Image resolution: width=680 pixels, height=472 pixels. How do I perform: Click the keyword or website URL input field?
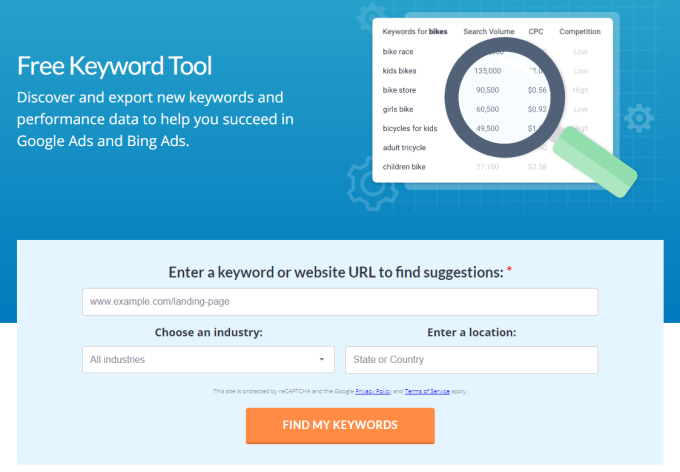340,302
